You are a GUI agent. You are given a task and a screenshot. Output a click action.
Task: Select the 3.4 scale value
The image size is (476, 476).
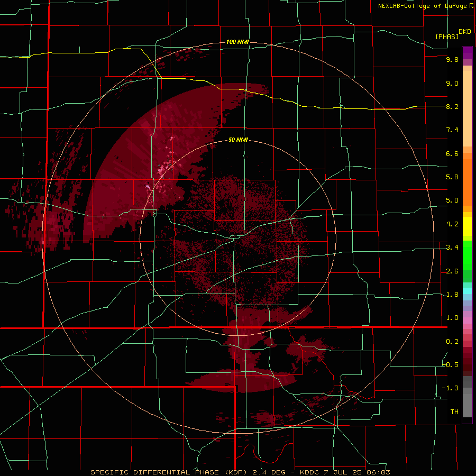point(452,248)
